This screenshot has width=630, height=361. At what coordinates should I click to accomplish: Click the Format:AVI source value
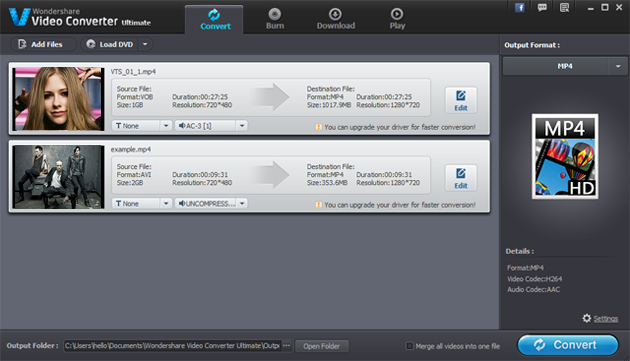134,174
